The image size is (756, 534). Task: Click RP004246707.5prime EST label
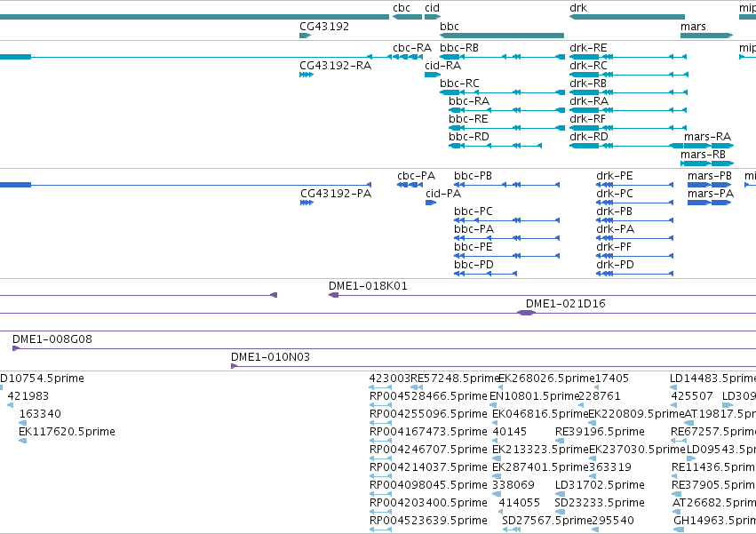click(428, 450)
